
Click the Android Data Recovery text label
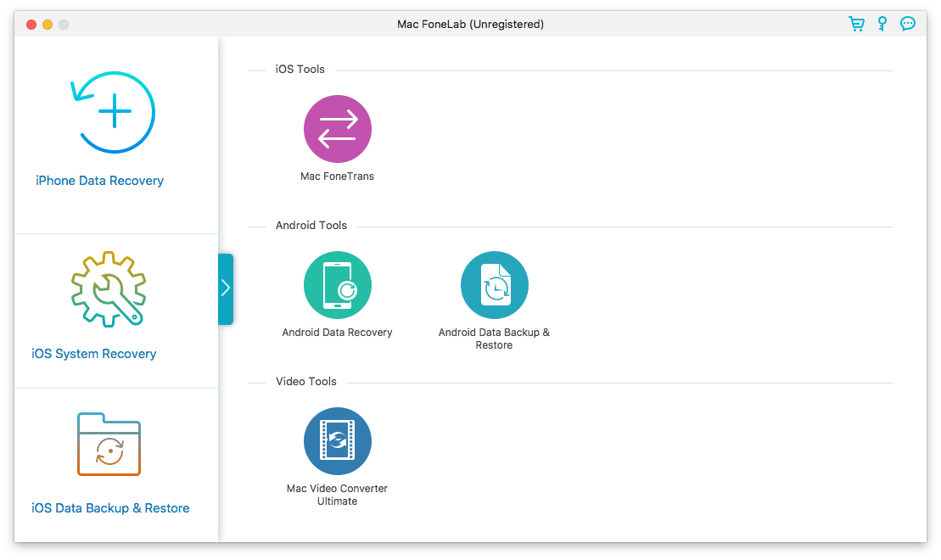pos(337,333)
